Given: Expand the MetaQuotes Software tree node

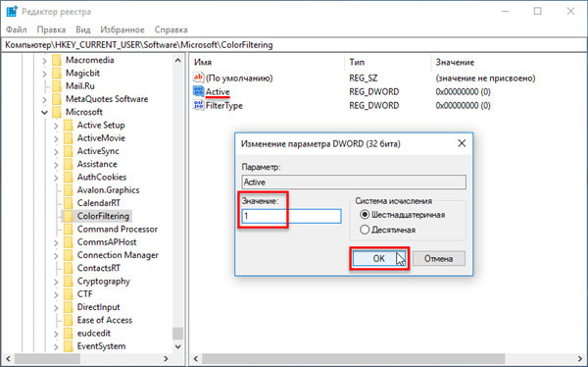Looking at the screenshot, I should [x=45, y=99].
